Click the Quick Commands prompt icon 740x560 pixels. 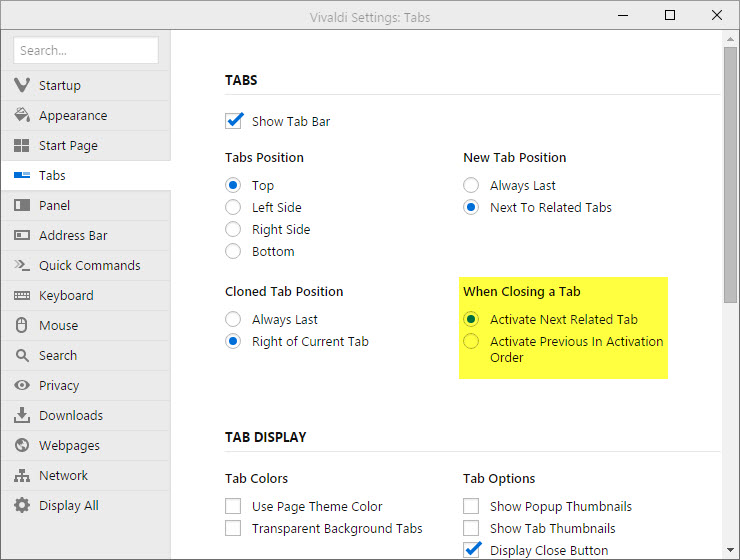[22, 265]
